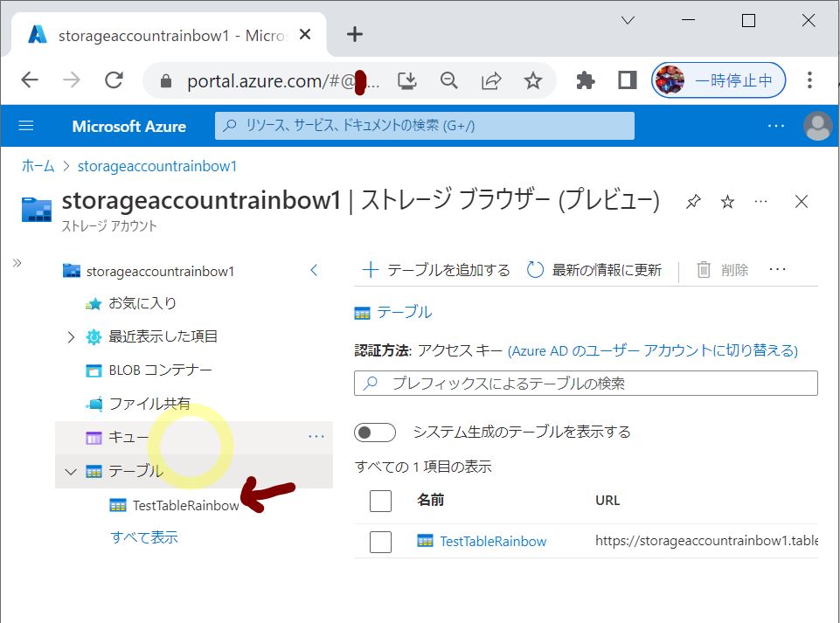Open blade title more options ellipsis
840x623 pixels.
click(760, 202)
